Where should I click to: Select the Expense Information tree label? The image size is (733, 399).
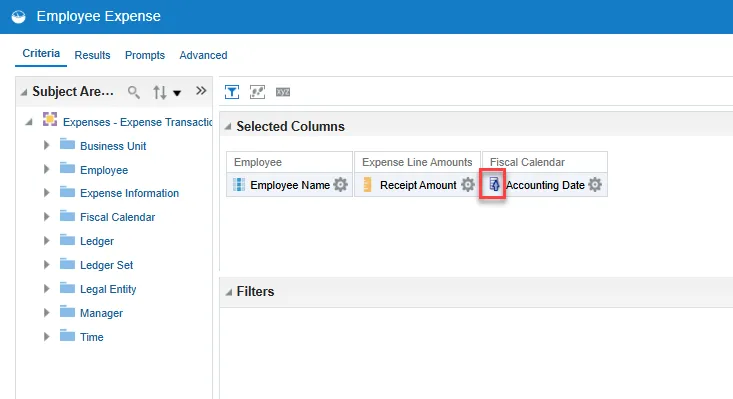tap(129, 193)
